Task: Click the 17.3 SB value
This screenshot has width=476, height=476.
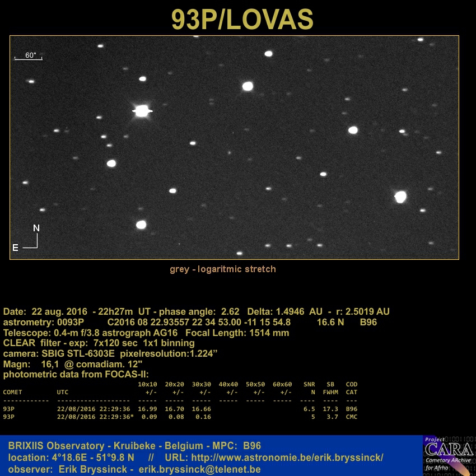Action: [330, 409]
